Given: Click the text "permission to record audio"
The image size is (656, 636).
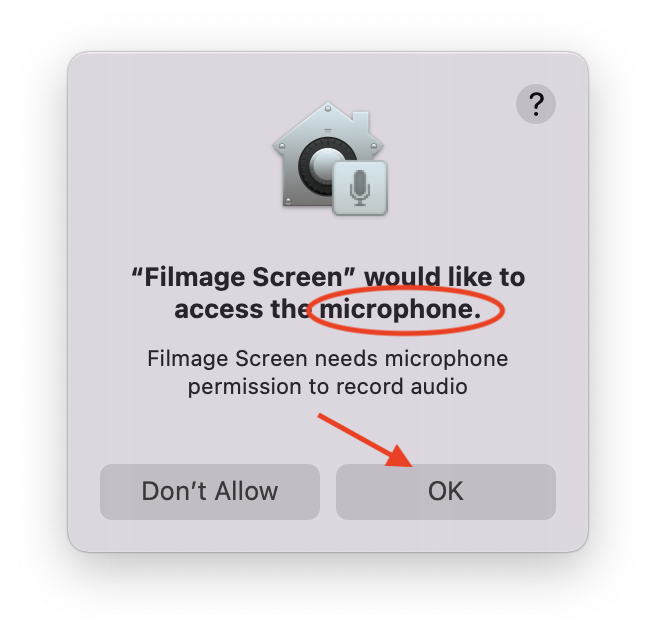Looking at the screenshot, I should (x=328, y=387).
